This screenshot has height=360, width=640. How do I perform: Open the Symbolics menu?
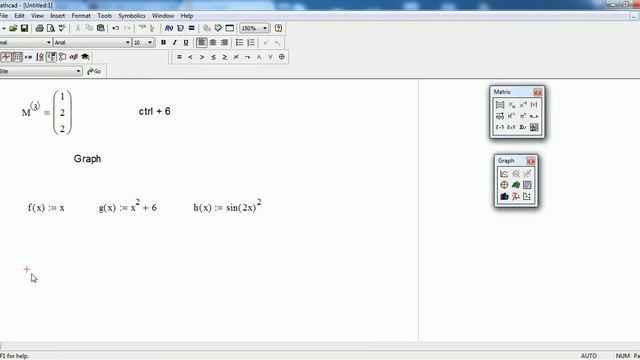coord(131,16)
